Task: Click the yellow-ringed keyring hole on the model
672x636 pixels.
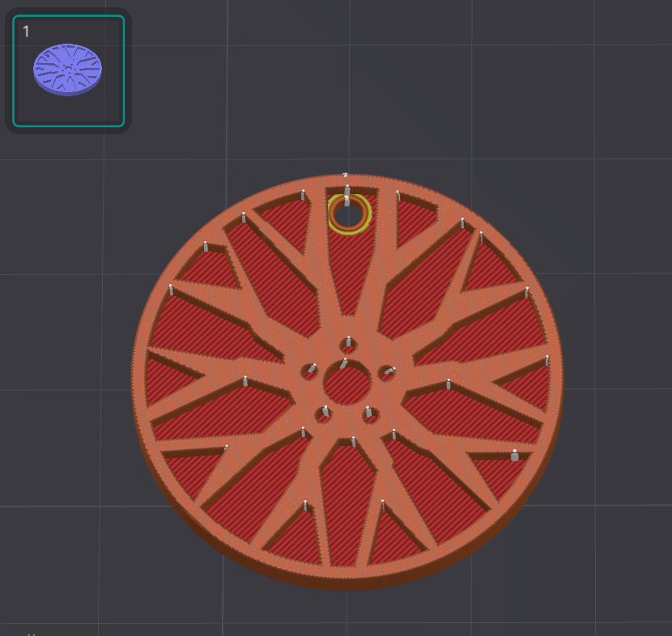Action: click(349, 214)
